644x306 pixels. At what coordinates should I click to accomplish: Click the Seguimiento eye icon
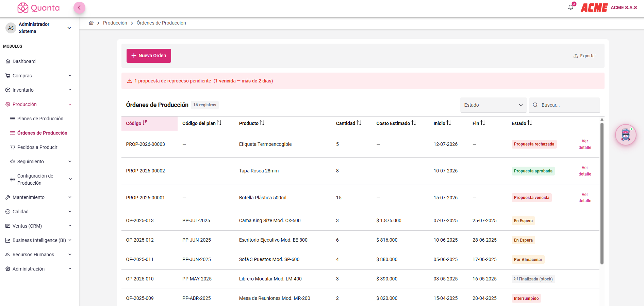[13, 162]
